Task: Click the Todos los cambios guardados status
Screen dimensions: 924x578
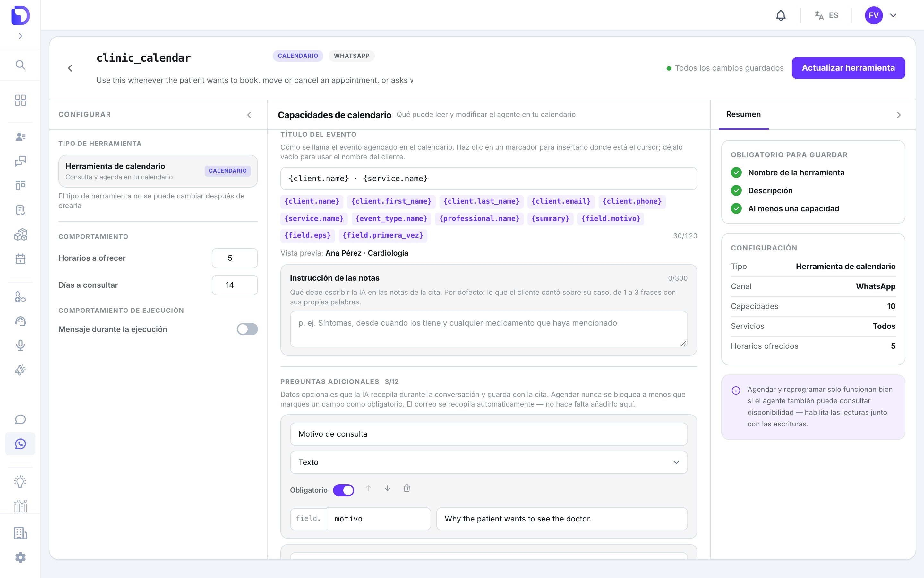Action: (725, 68)
